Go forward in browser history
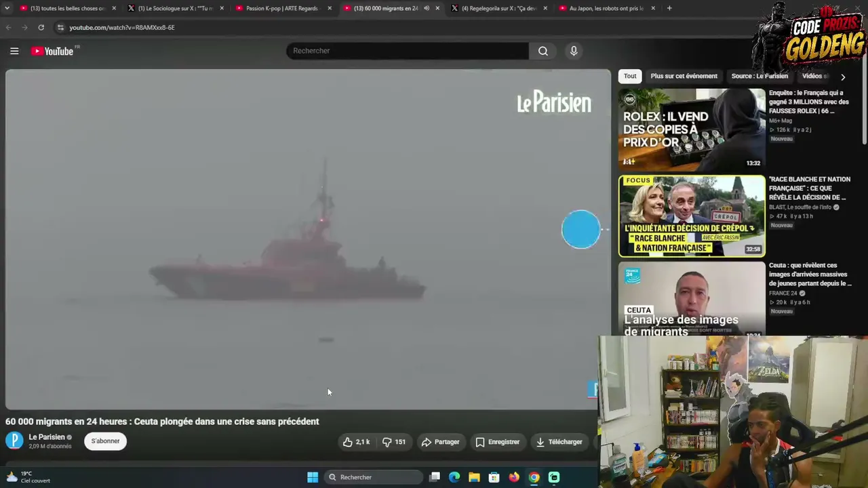 [x=24, y=27]
